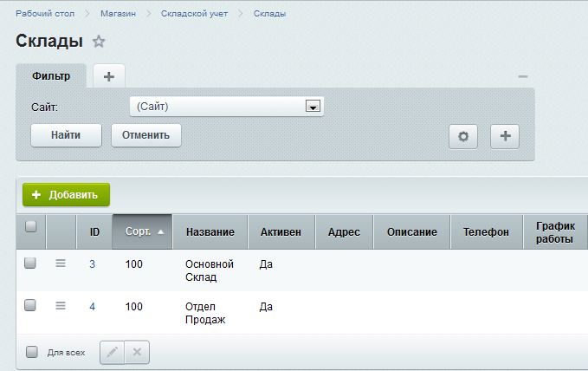Open the Складской учет breadcrumb link

(x=194, y=14)
